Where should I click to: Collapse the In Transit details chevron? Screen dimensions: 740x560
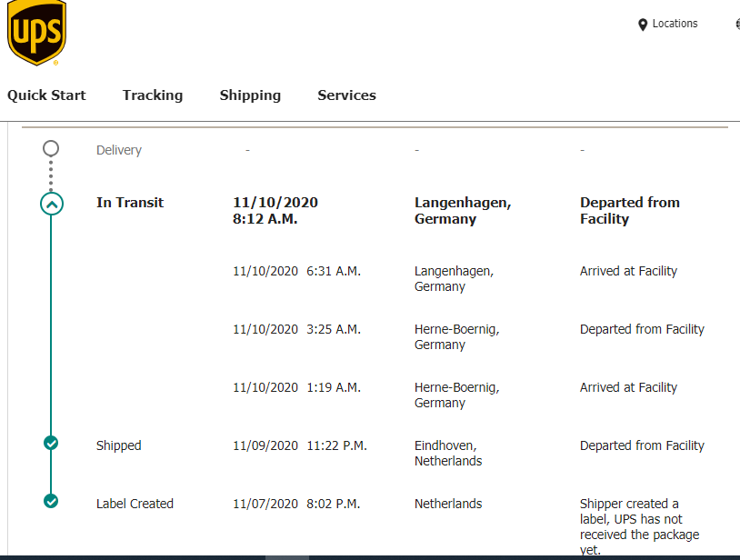(x=52, y=204)
